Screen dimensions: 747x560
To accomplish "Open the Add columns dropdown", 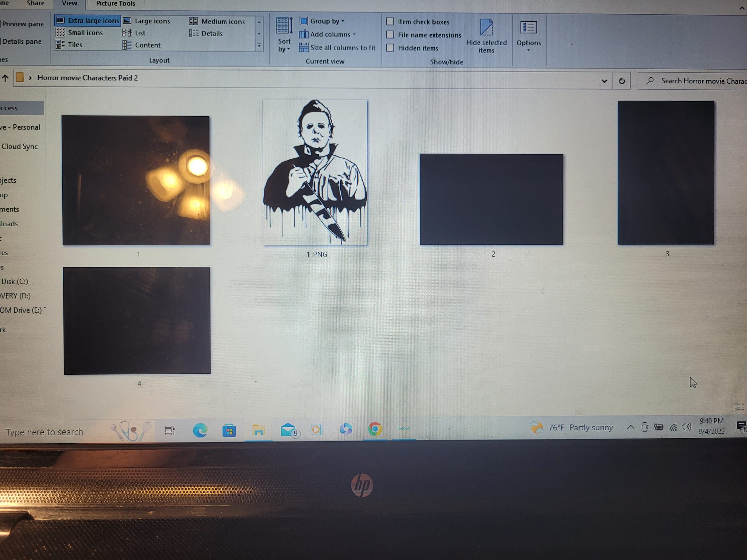I will pos(327,34).
